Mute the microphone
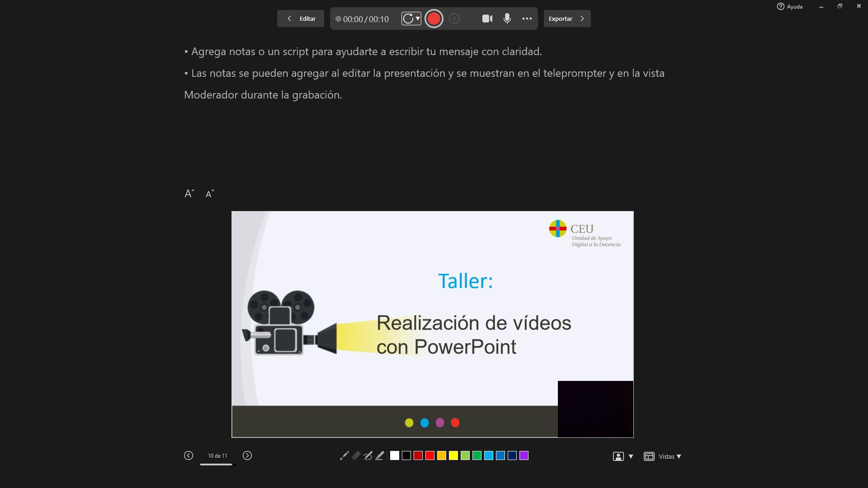Screen dimensions: 868x488 point(507,19)
